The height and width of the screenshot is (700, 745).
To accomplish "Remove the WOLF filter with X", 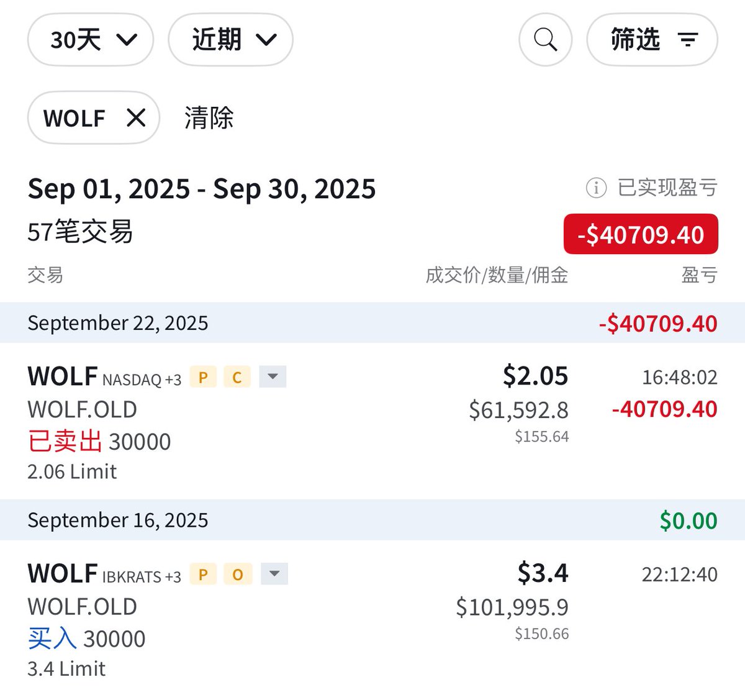I will pyautogui.click(x=136, y=117).
